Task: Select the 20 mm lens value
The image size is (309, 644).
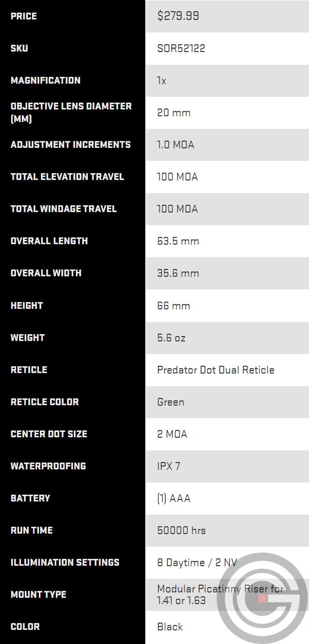Action: point(173,112)
